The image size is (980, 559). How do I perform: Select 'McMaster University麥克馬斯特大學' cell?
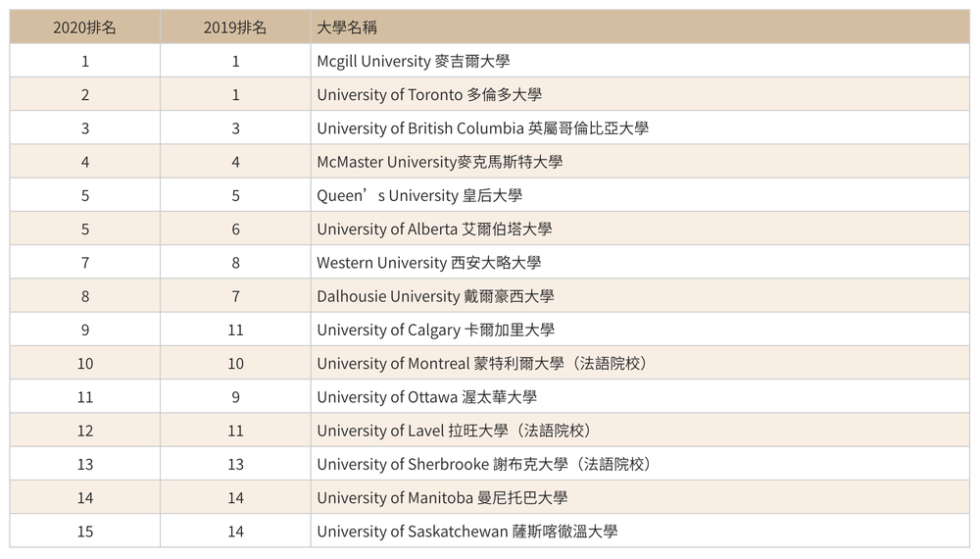coord(640,162)
